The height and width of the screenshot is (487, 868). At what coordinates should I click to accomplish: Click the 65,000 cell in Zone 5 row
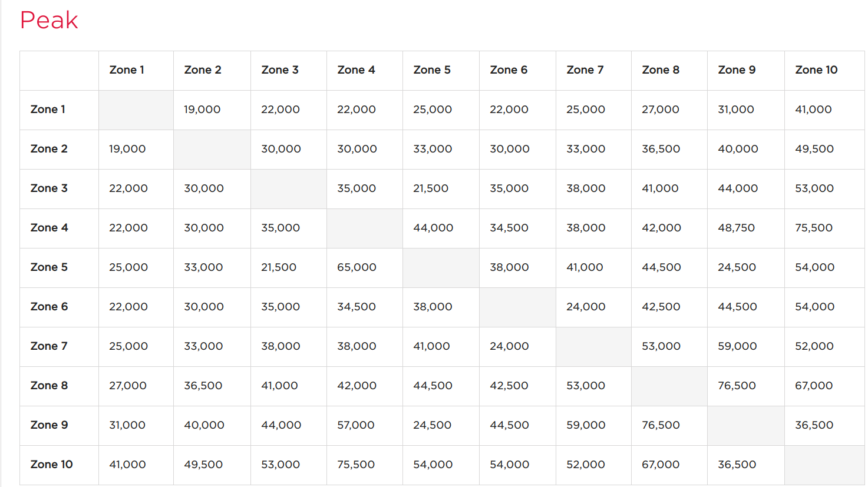point(357,267)
